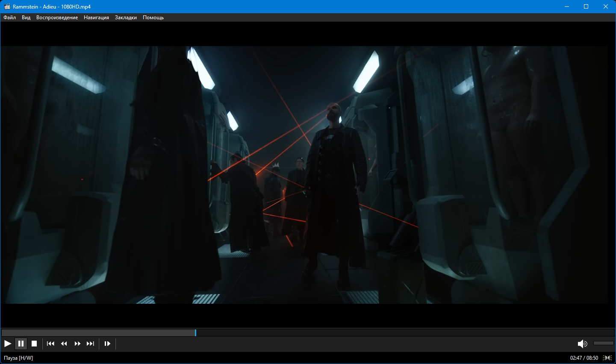Close the player window
The width and height of the screenshot is (616, 364).
(606, 6)
